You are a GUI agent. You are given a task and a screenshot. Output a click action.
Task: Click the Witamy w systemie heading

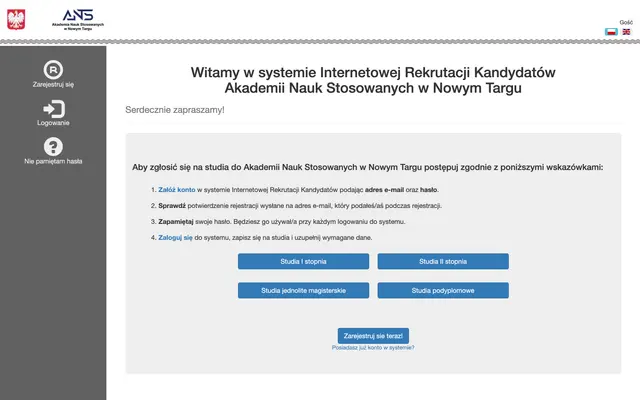coord(373,80)
